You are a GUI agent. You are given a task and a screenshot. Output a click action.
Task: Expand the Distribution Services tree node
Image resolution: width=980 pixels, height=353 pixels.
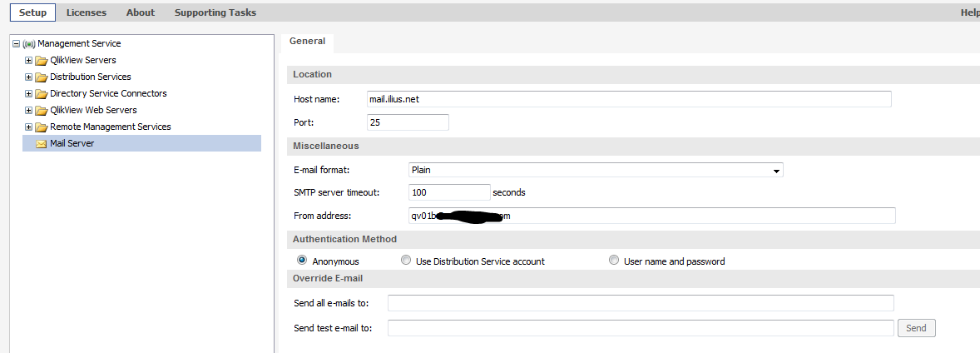[29, 77]
